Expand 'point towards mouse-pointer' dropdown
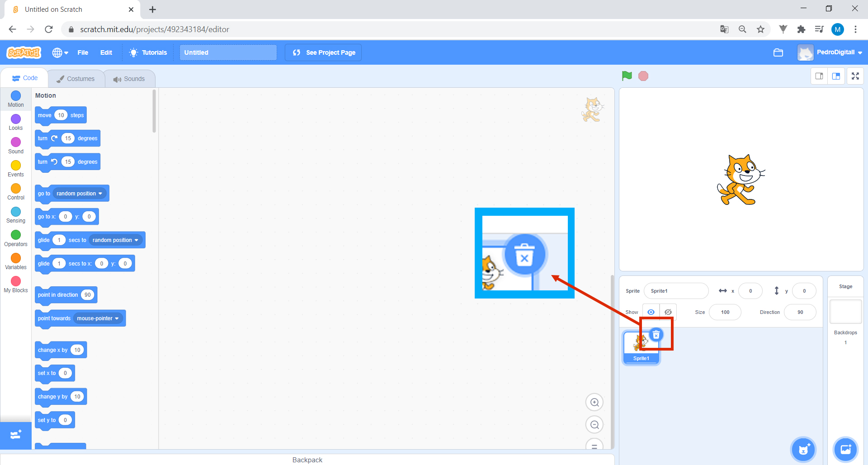The height and width of the screenshot is (465, 868). pyautogui.click(x=98, y=318)
